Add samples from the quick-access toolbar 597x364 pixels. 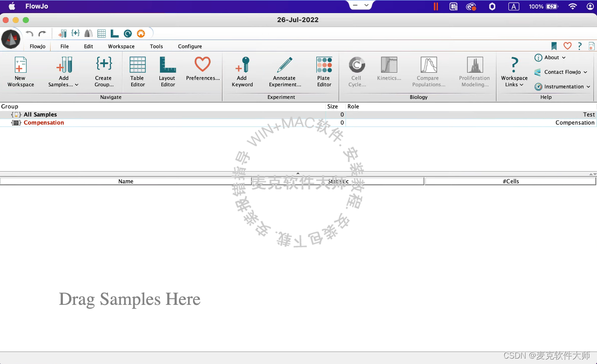click(63, 33)
